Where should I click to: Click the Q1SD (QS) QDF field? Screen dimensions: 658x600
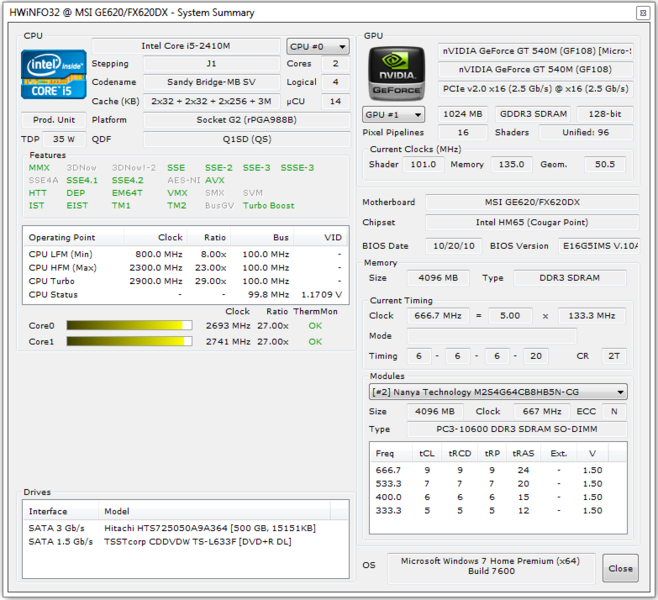point(247,139)
